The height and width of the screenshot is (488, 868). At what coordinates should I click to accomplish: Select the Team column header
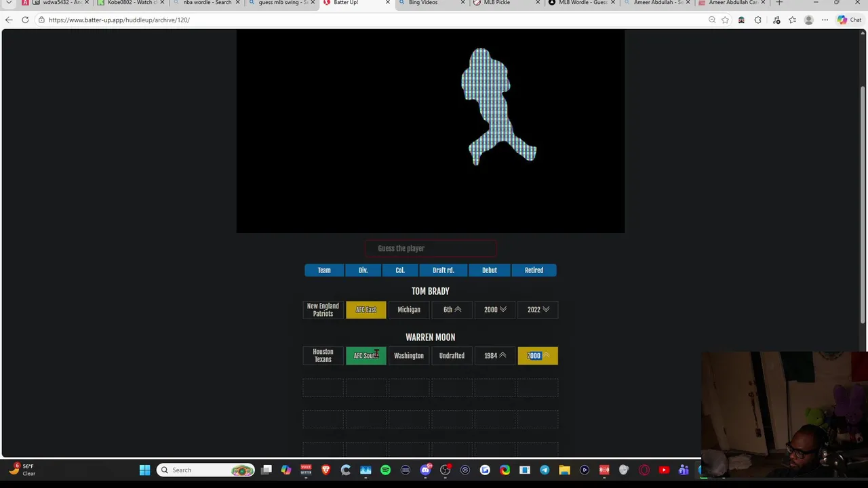[x=324, y=270]
